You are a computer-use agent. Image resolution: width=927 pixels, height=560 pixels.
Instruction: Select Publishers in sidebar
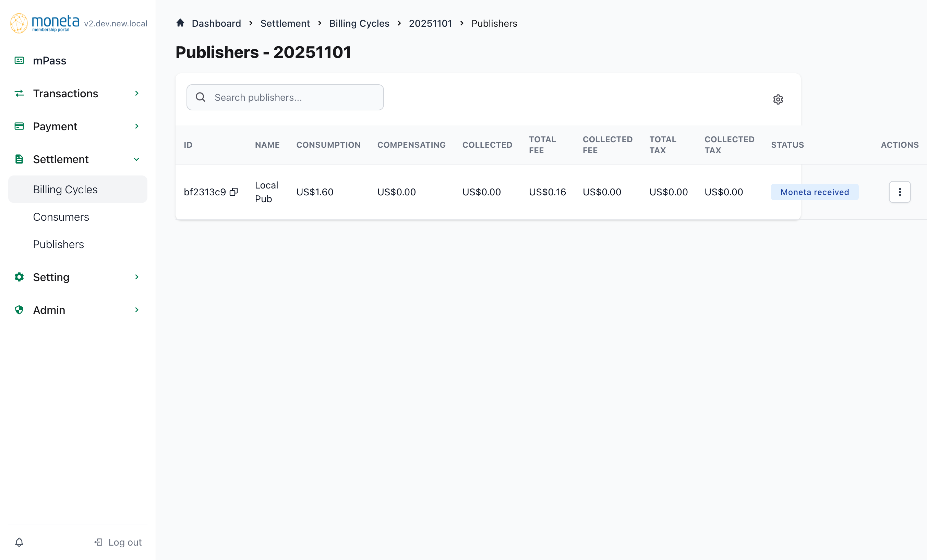tap(58, 244)
